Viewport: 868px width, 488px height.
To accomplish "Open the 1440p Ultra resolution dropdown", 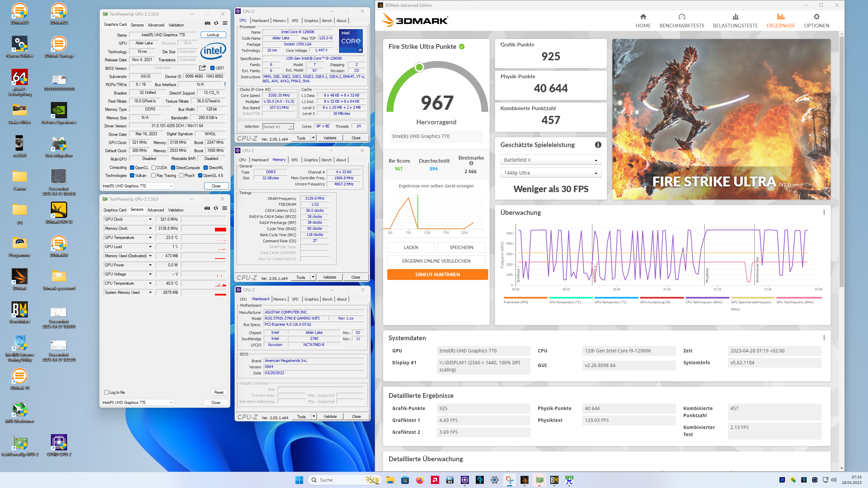I will [551, 173].
